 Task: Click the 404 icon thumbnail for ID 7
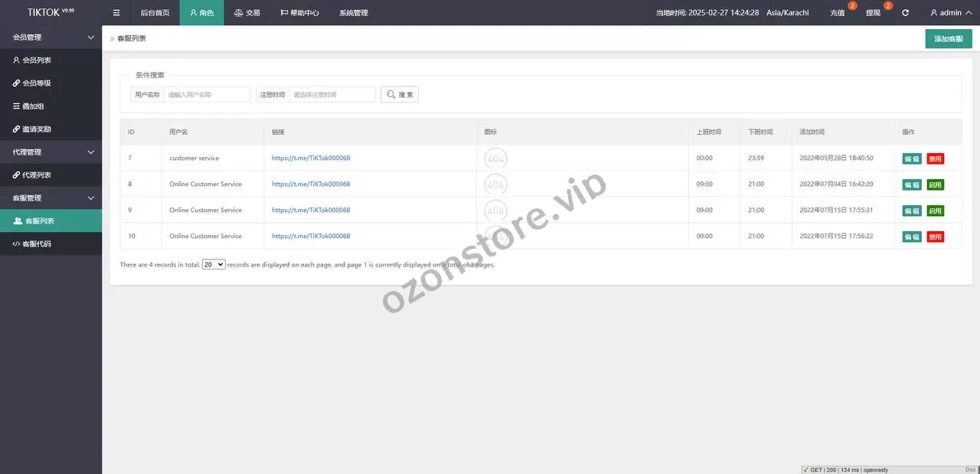pos(496,159)
